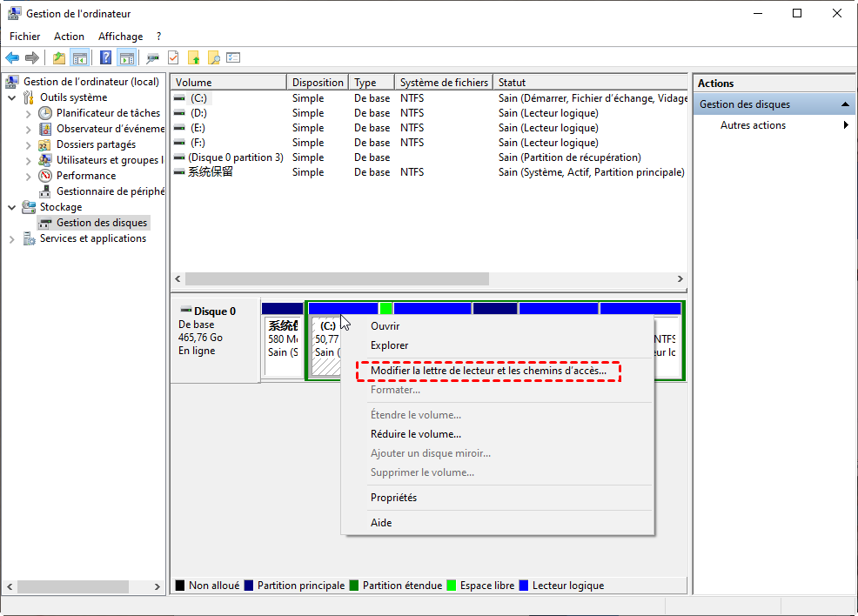
Task: Open the Affichage menu
Action: click(120, 37)
